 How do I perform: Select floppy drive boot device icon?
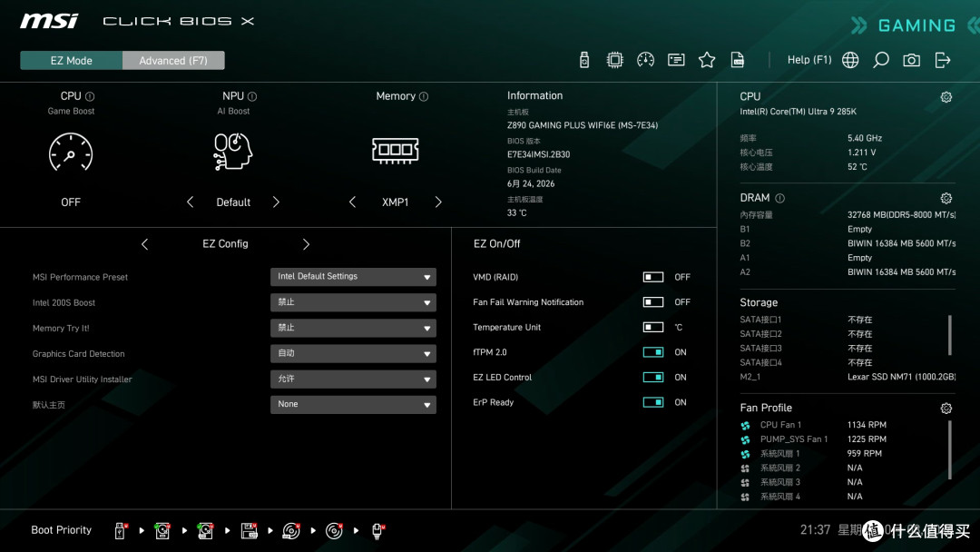pyautogui.click(x=250, y=531)
